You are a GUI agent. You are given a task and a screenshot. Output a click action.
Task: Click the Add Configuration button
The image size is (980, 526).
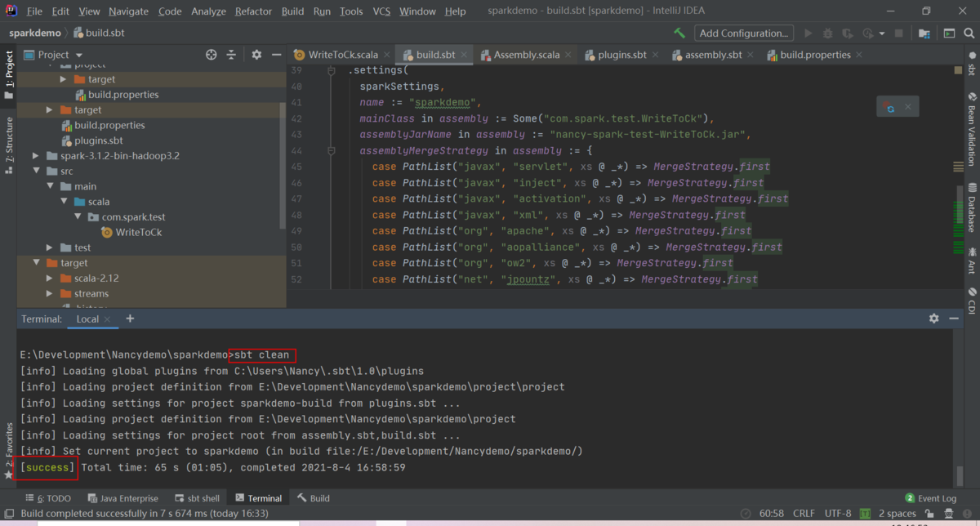pos(744,33)
